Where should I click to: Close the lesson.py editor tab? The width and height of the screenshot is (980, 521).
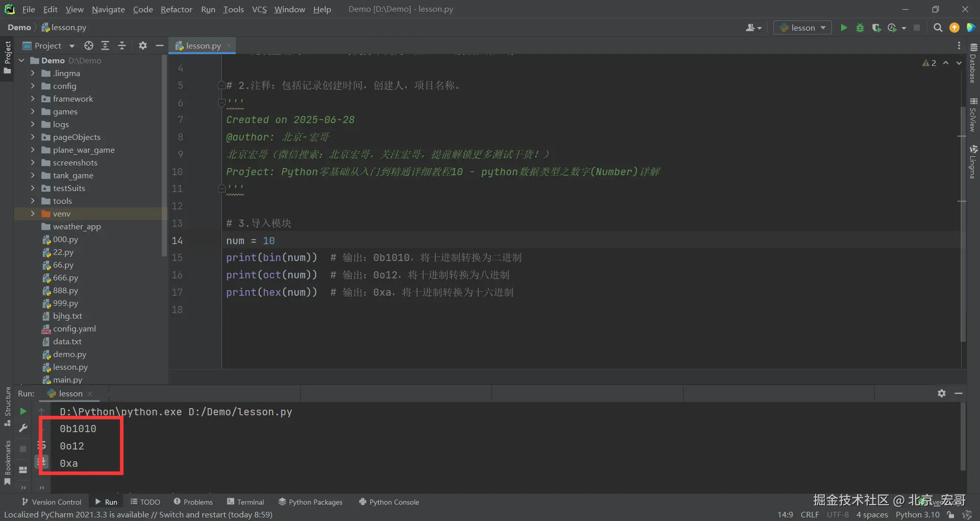click(229, 45)
